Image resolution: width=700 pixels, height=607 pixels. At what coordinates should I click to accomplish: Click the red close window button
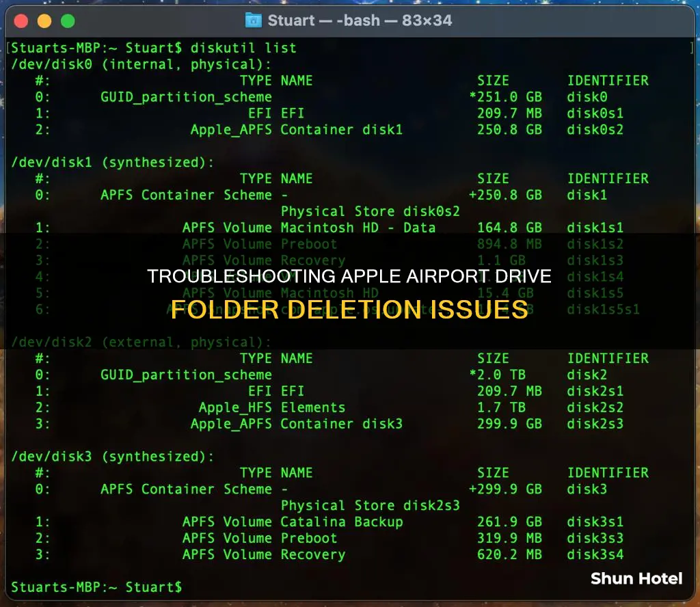click(x=21, y=21)
